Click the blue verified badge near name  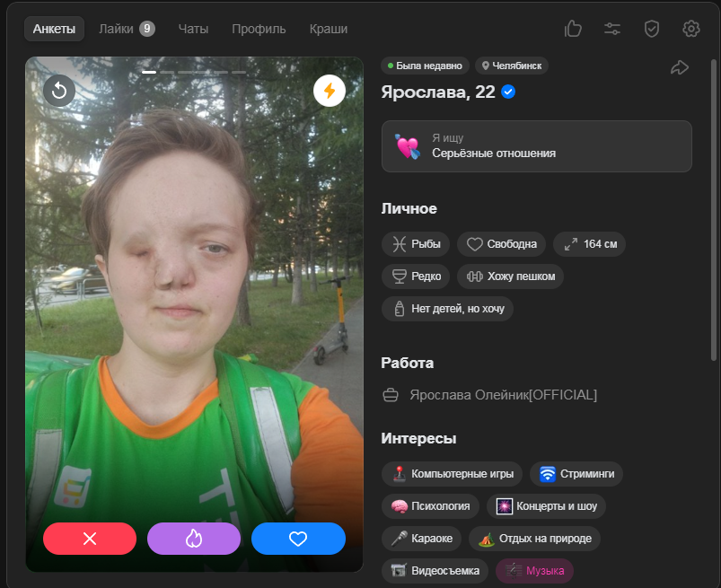pos(508,92)
